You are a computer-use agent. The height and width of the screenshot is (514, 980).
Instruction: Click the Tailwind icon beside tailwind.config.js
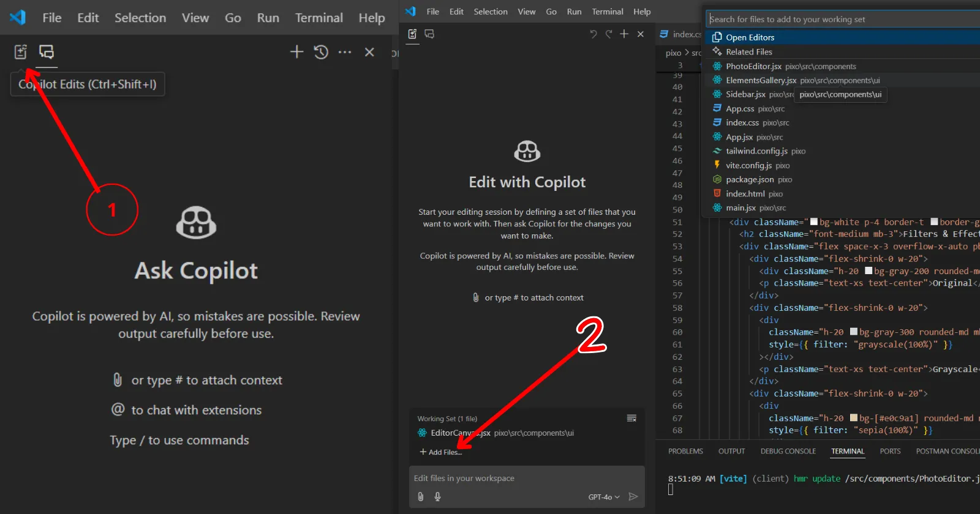[x=717, y=151]
